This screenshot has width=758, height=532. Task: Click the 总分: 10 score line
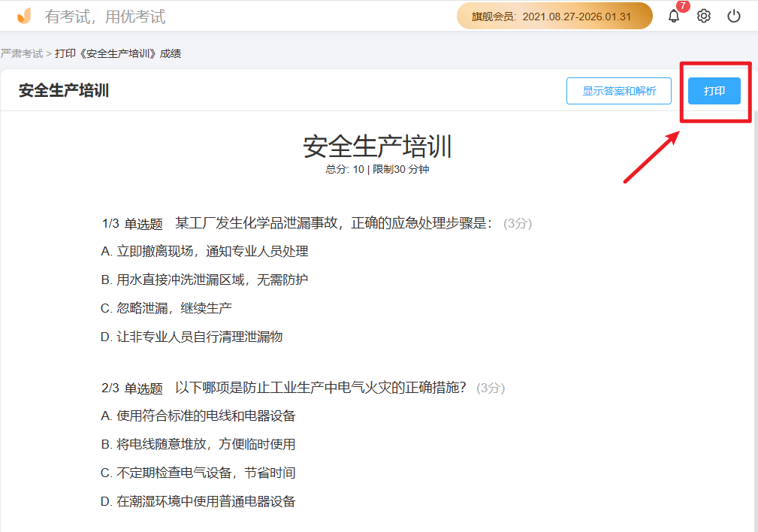point(378,171)
